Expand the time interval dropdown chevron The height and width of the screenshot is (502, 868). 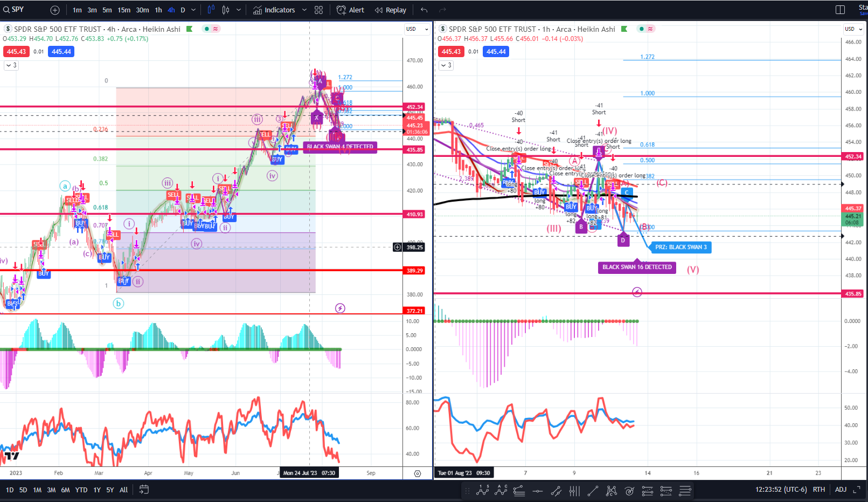[x=193, y=10]
